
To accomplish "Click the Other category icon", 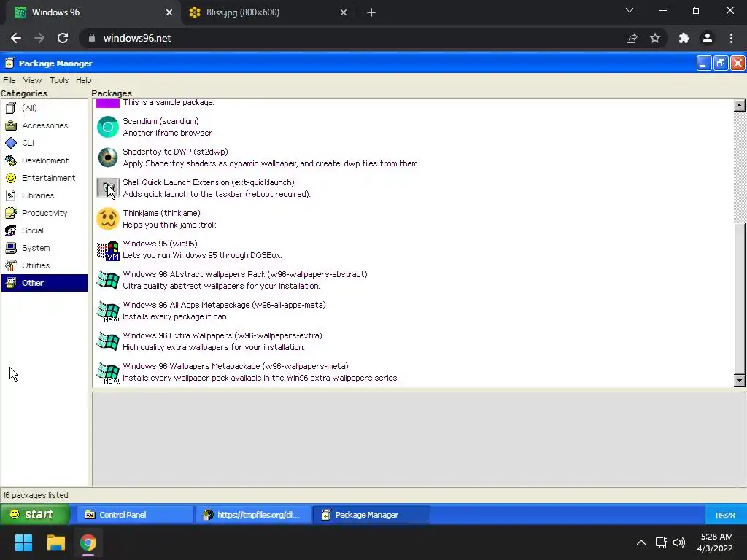I will [x=10, y=283].
